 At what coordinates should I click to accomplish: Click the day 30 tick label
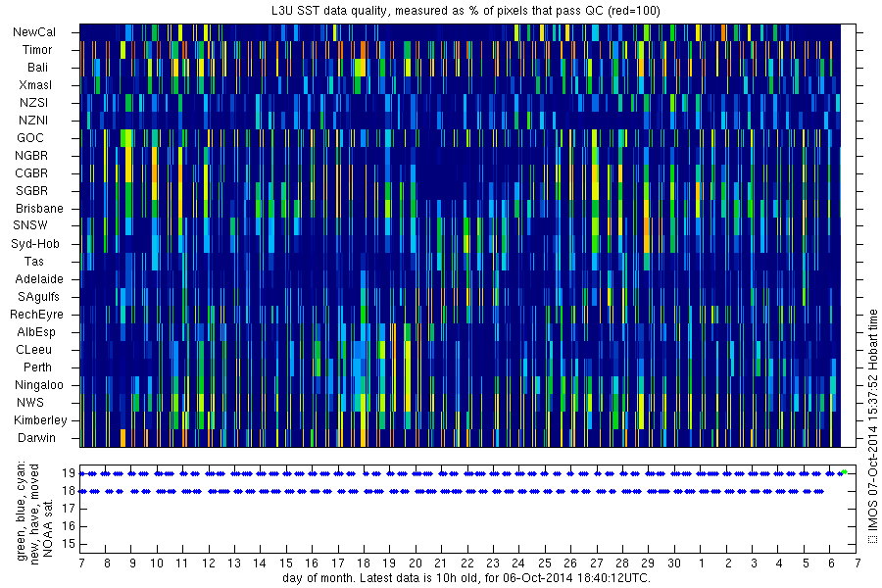674,563
